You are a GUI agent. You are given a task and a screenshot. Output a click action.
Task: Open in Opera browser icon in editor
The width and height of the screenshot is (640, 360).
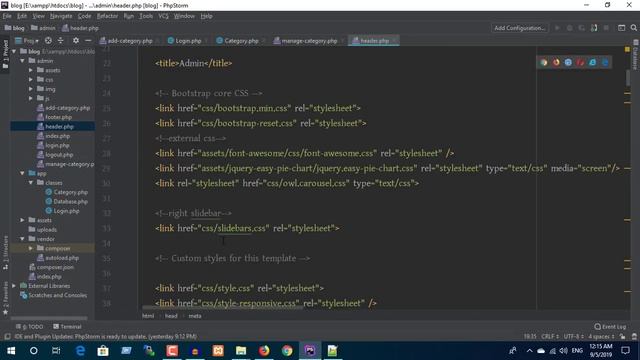[x=580, y=62]
